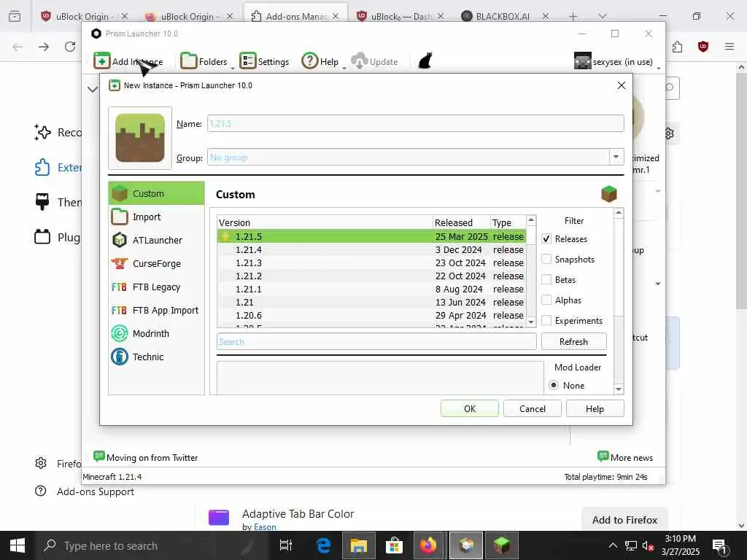This screenshot has height=560, width=747.
Task: Select the Import source
Action: coord(156,217)
